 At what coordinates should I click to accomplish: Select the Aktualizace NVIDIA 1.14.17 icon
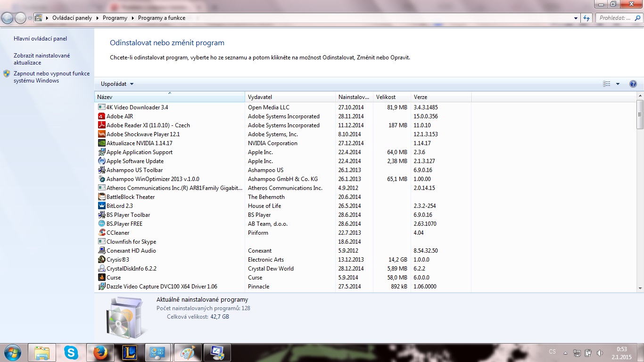[102, 143]
